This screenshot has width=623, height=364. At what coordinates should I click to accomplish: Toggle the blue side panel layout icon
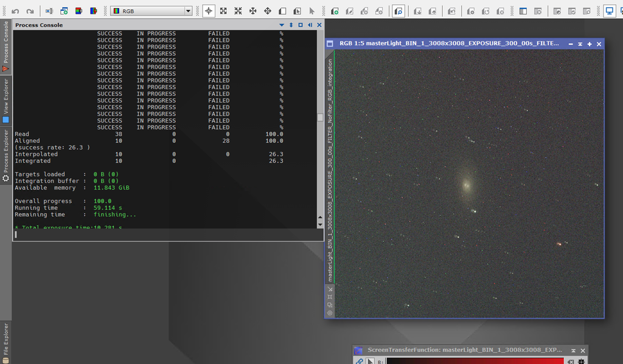(x=523, y=11)
